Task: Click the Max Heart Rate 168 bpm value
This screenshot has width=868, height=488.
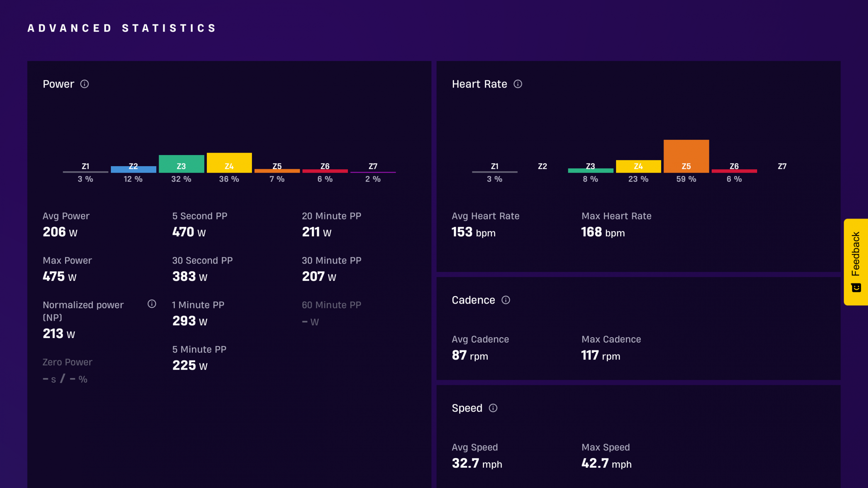Action: coord(603,232)
